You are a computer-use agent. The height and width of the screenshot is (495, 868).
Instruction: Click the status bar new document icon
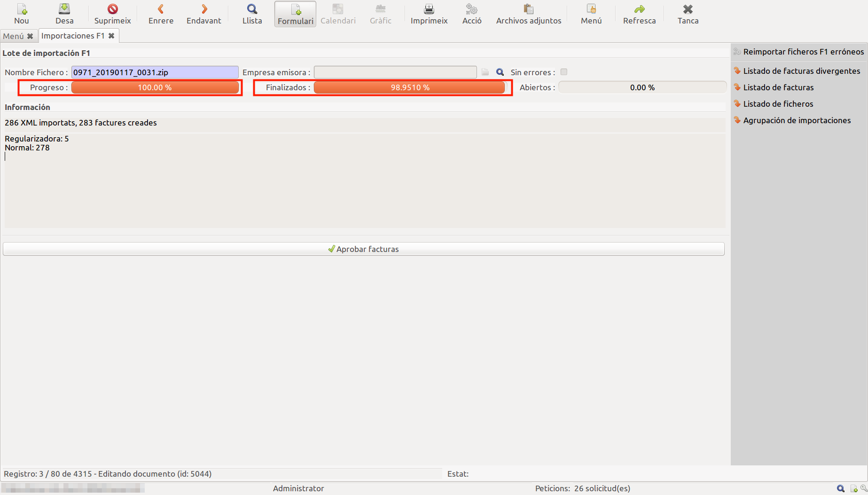click(x=854, y=489)
